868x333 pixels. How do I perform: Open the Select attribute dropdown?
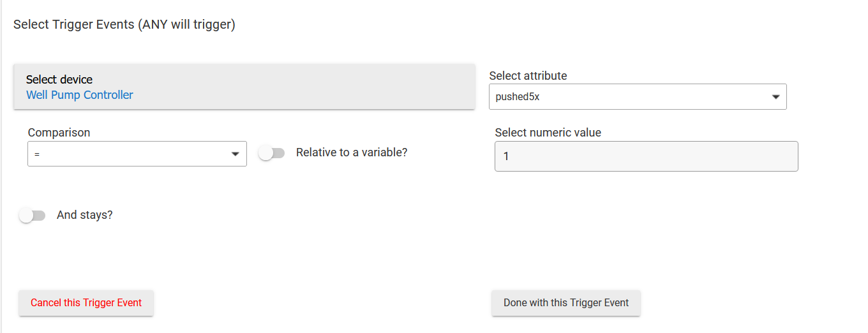pyautogui.click(x=637, y=97)
